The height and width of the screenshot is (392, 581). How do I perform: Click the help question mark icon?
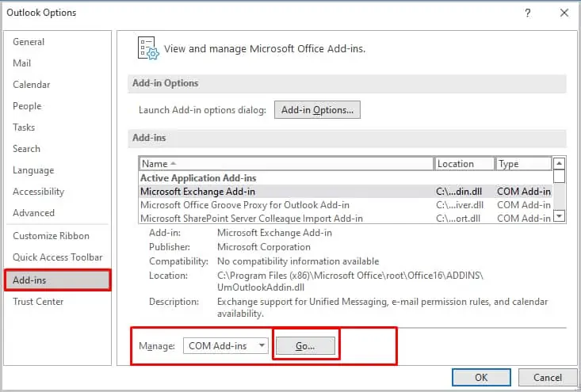tap(528, 13)
